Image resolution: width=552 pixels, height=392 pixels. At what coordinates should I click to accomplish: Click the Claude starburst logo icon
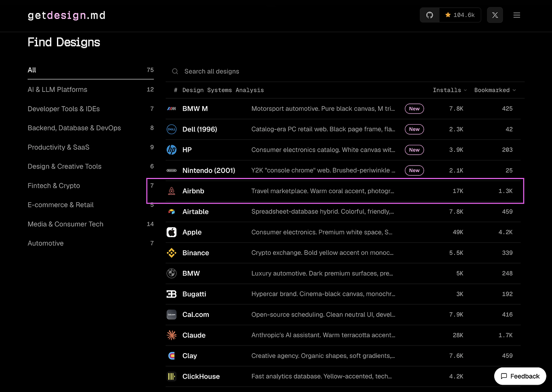pyautogui.click(x=172, y=335)
